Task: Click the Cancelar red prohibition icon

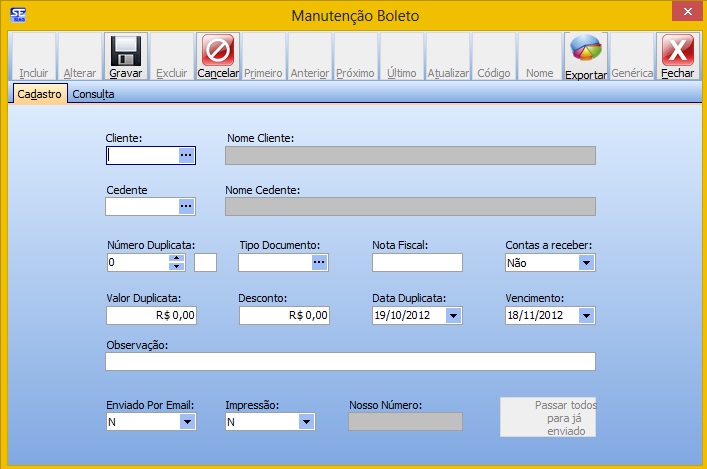Action: point(218,50)
